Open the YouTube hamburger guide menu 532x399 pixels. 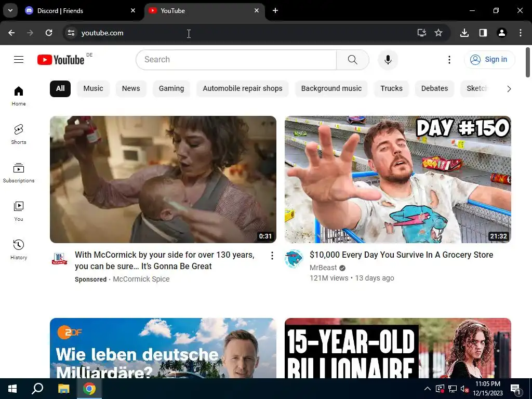[x=19, y=60]
